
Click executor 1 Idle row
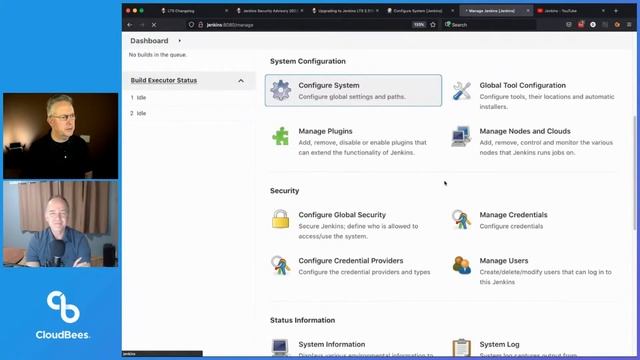(189, 98)
